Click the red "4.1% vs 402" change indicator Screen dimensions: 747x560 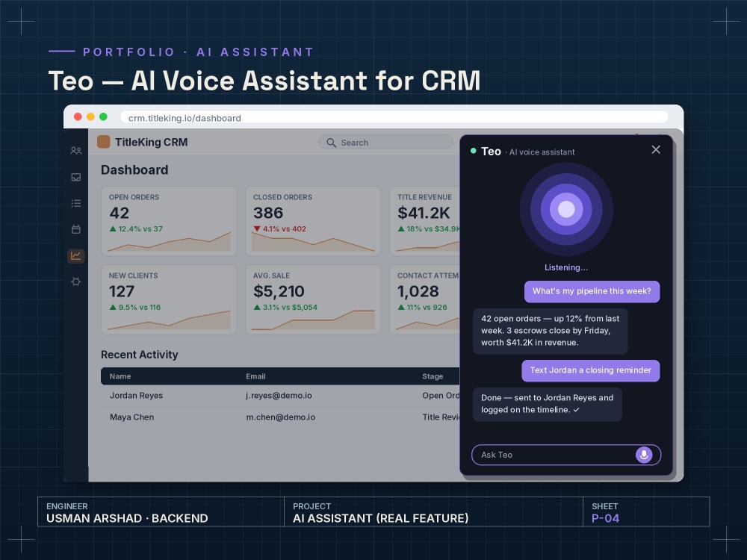coord(279,229)
